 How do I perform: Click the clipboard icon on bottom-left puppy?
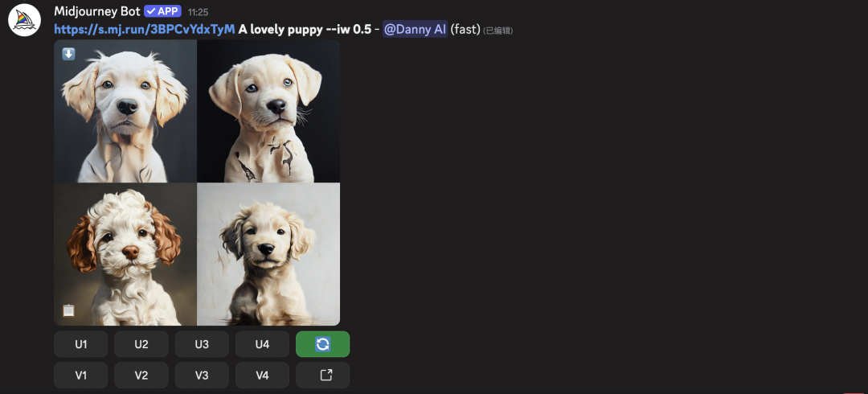(x=68, y=310)
